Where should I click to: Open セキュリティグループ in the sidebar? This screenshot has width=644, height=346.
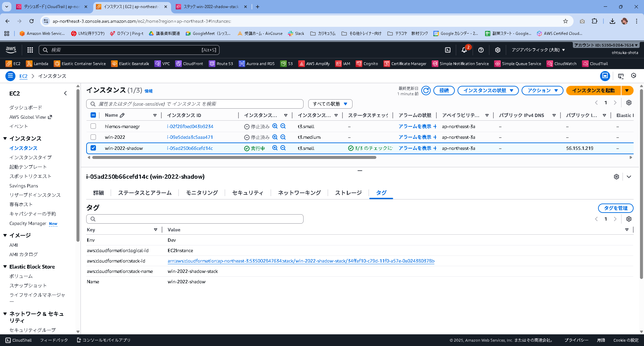point(33,330)
